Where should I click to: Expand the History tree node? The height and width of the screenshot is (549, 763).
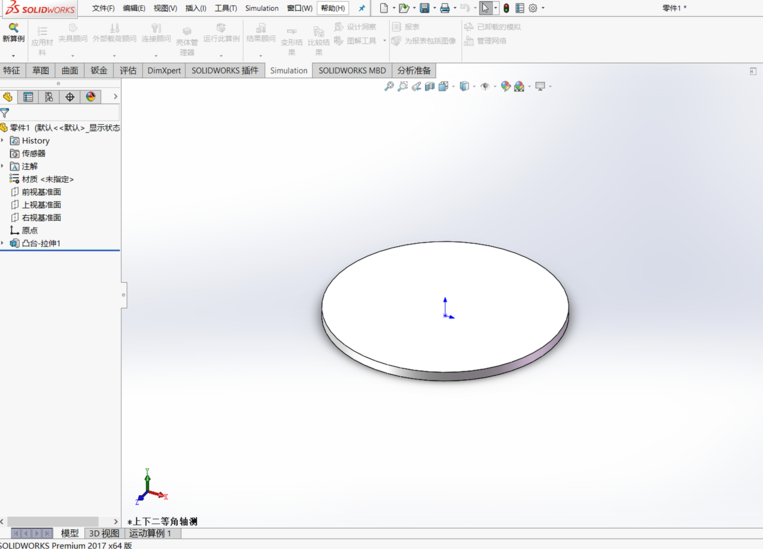click(2, 141)
